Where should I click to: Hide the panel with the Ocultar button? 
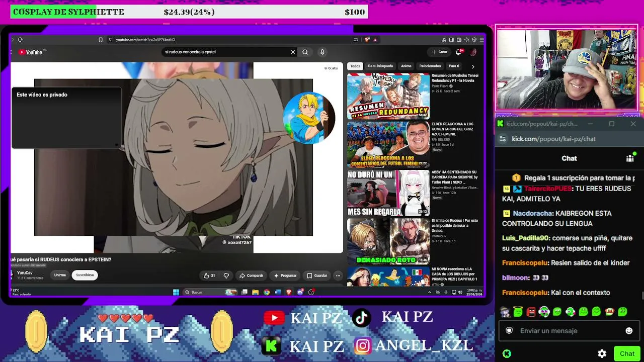[x=331, y=68]
